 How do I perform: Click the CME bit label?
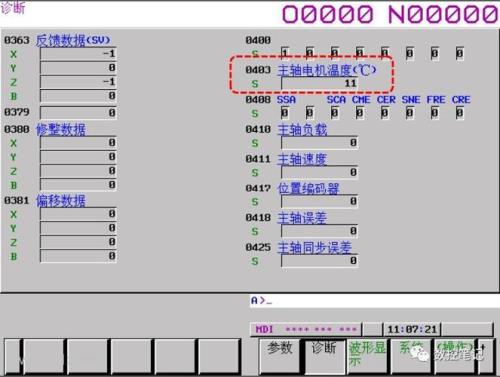coord(361,100)
